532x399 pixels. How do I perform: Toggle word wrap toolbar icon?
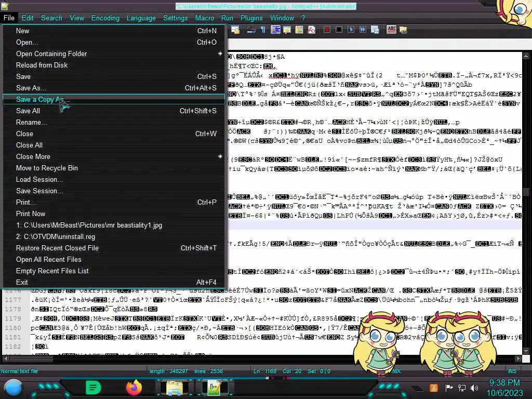coord(251,30)
